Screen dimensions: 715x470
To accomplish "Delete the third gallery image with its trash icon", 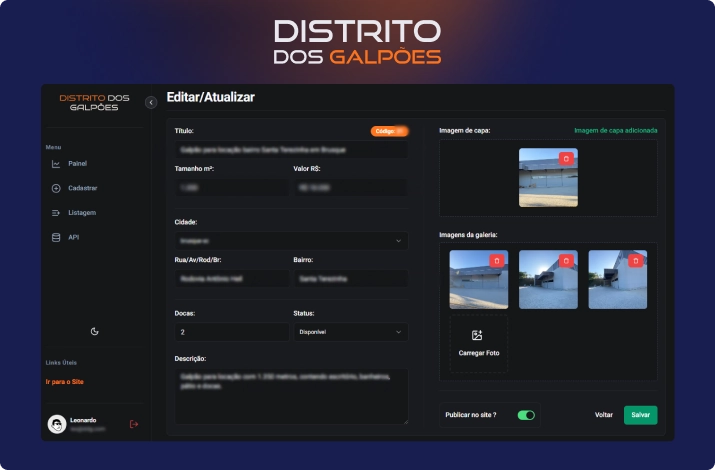I will click(x=636, y=260).
